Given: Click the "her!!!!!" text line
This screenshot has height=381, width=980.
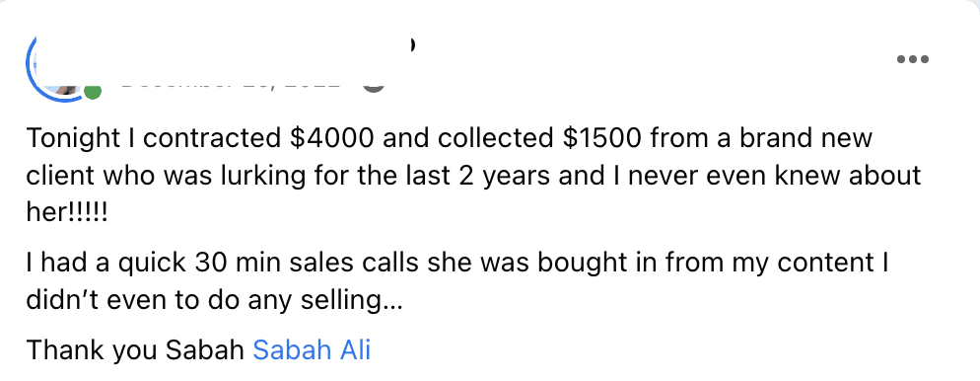Looking at the screenshot, I should [x=67, y=213].
